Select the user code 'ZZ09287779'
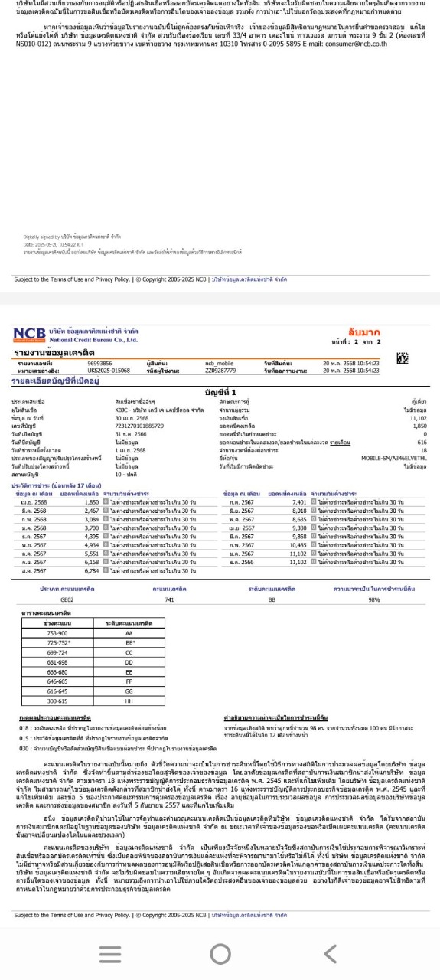The image size is (440, 980). tap(220, 370)
